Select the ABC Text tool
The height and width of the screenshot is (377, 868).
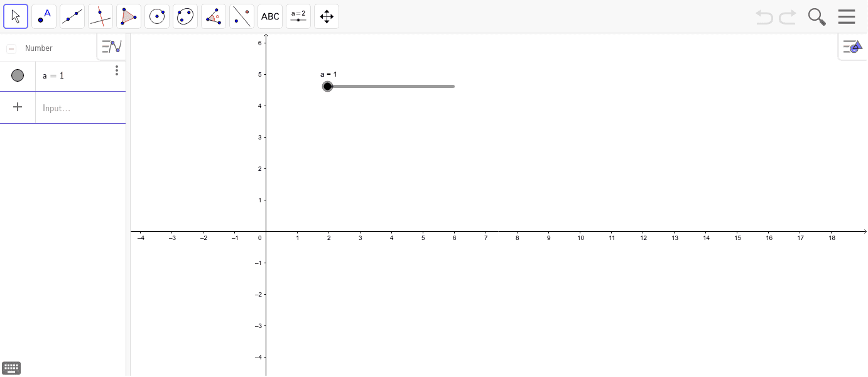coord(270,16)
